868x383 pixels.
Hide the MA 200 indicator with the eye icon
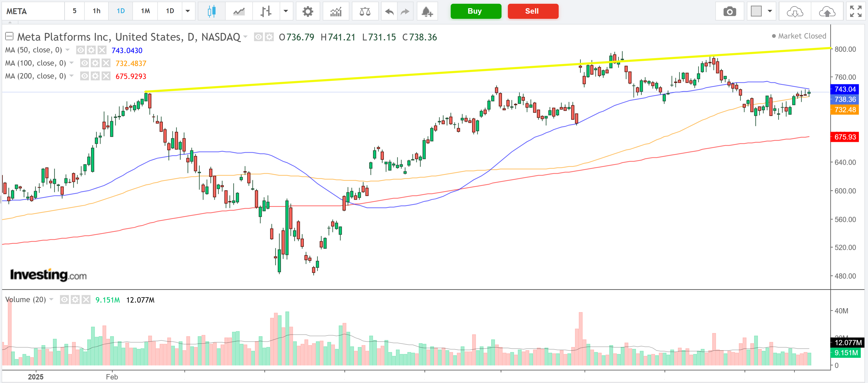pyautogui.click(x=85, y=76)
